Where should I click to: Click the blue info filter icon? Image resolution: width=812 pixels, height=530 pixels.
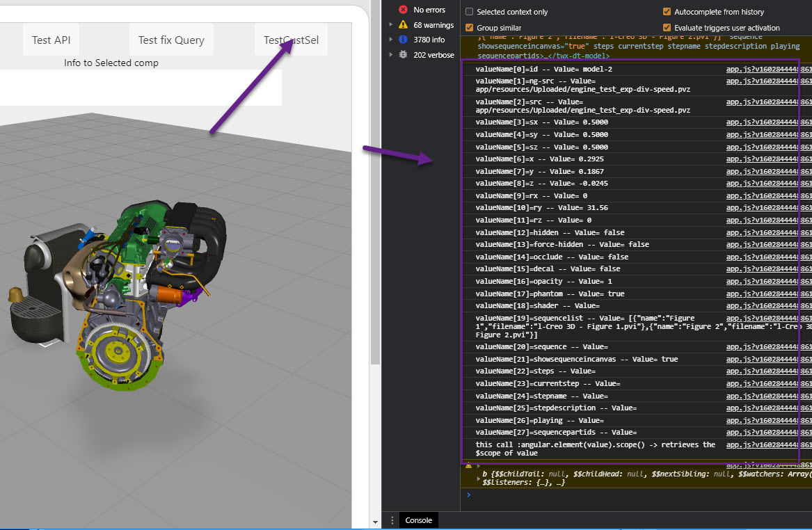tap(401, 40)
